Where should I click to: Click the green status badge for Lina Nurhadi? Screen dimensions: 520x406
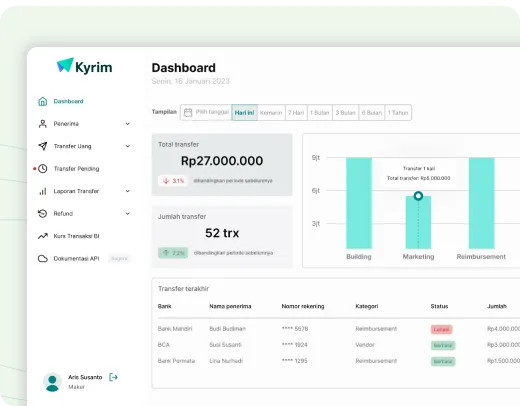pyautogui.click(x=443, y=361)
